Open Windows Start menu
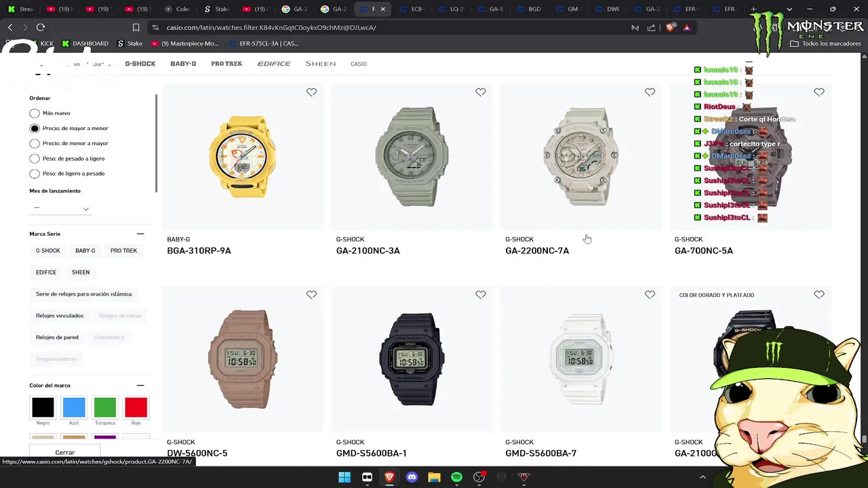This screenshot has width=868, height=488. pos(344,477)
